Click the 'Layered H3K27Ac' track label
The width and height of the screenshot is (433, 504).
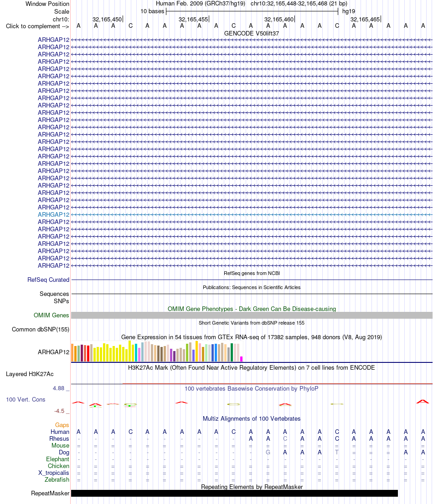pyautogui.click(x=30, y=374)
